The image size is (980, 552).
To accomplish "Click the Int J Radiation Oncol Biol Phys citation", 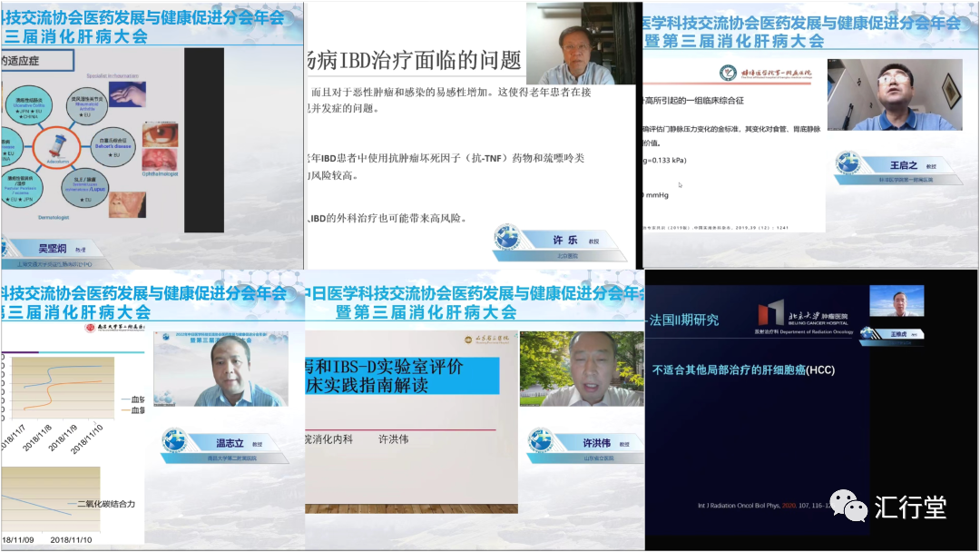I will (x=764, y=505).
